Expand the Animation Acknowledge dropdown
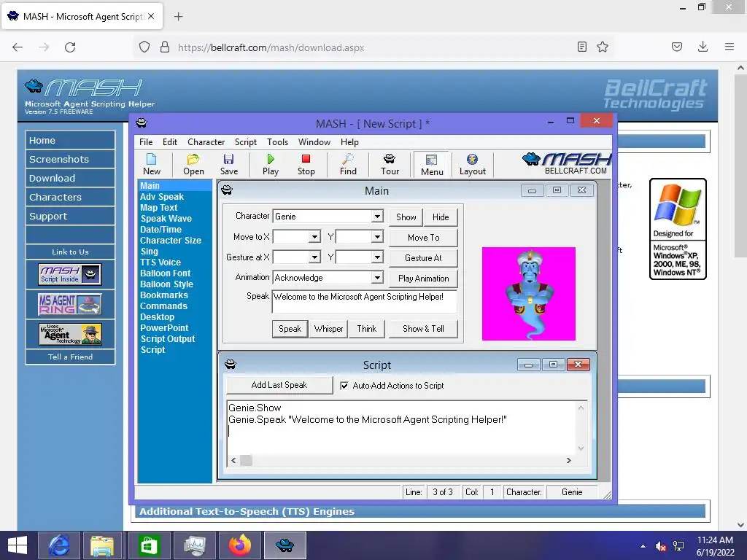Screen dimensions: 747x560 pos(377,278)
